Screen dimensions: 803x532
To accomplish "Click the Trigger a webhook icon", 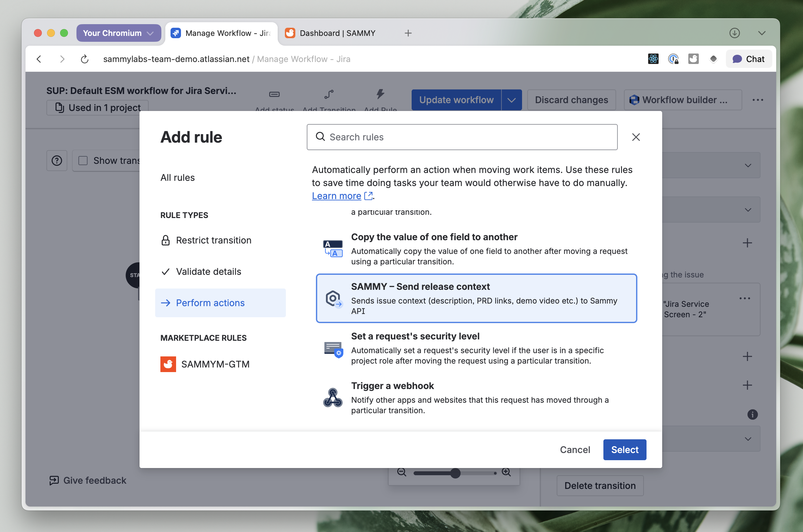I will pos(332,398).
